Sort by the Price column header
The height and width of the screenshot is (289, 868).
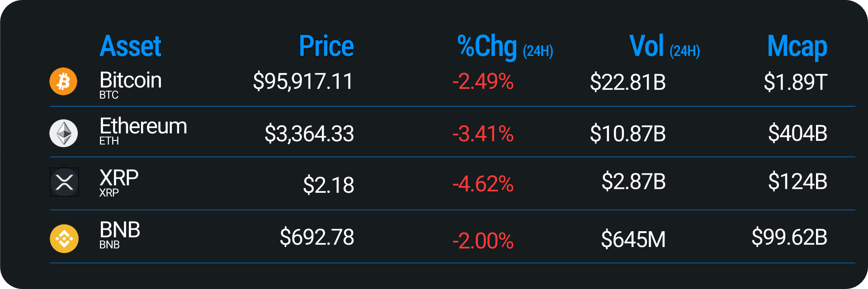click(x=326, y=46)
